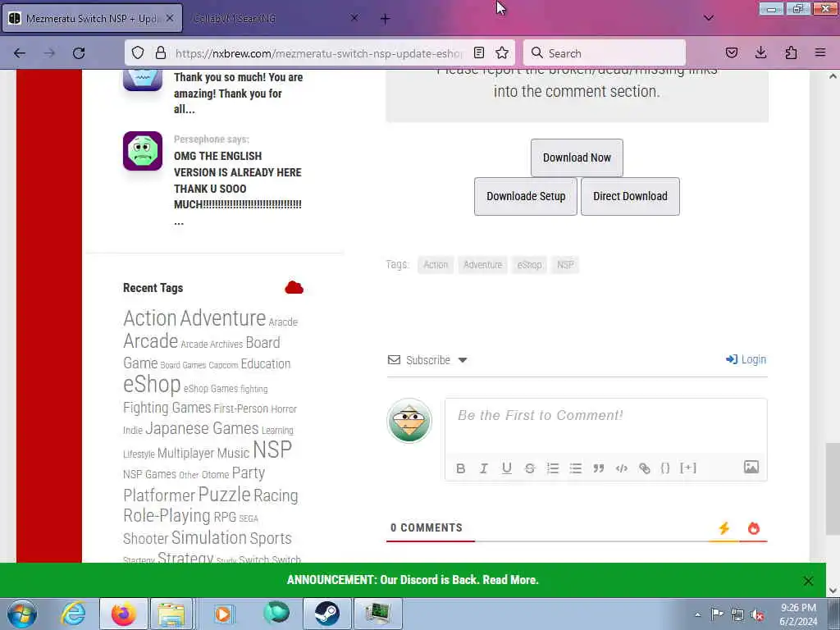Screen dimensions: 840x630
Task: Reload the page with the refresh icon
Action: 79,53
